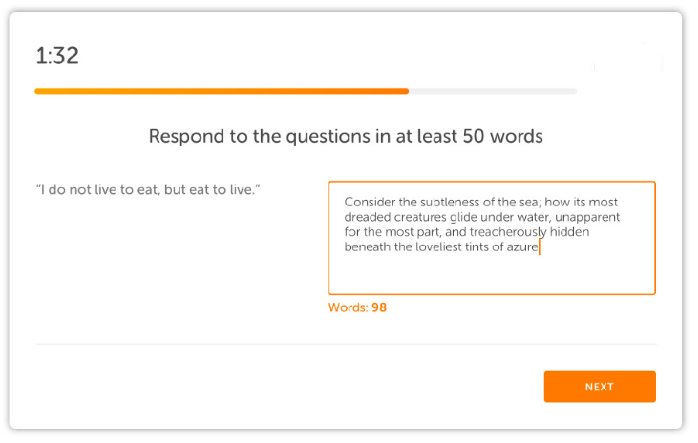698x443 pixels.
Task: Click the 1:32 countdown timer
Action: 57,56
